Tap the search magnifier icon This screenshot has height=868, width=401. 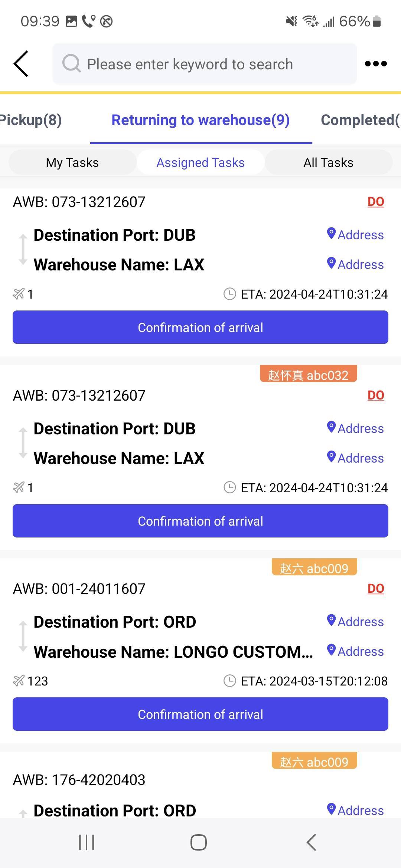click(x=71, y=64)
